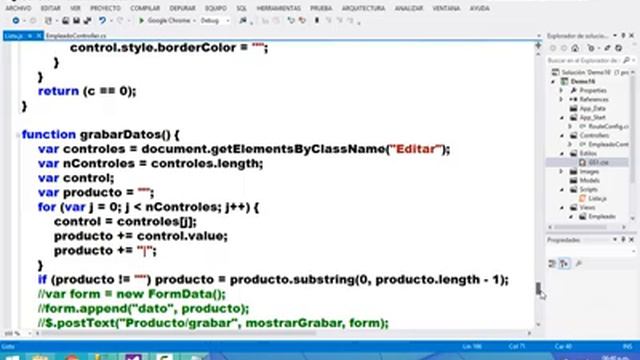Toggle a bookmark with the toolbar bookmark icon

coord(317,20)
